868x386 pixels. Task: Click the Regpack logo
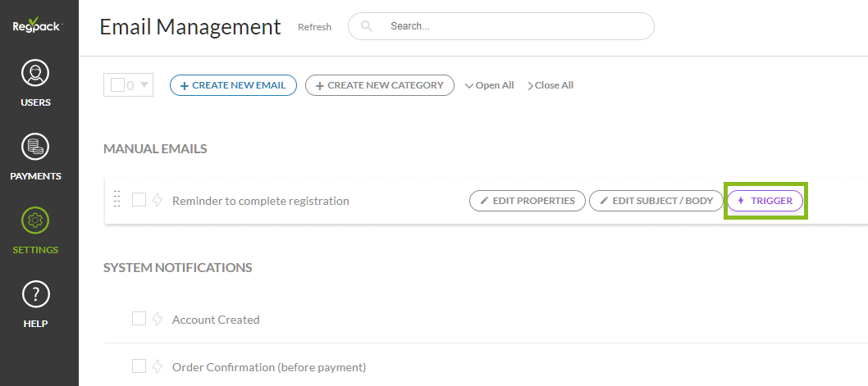pyautogui.click(x=38, y=25)
